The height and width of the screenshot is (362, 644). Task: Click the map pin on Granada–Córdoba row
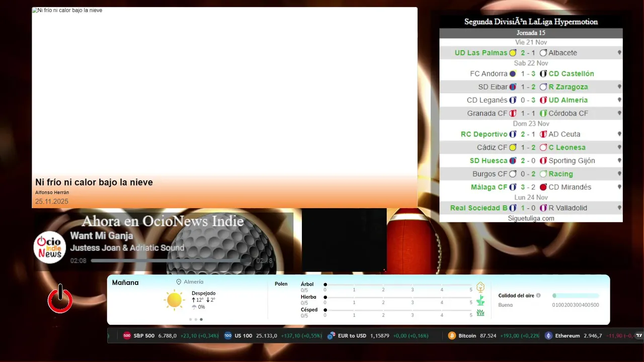pos(619,114)
